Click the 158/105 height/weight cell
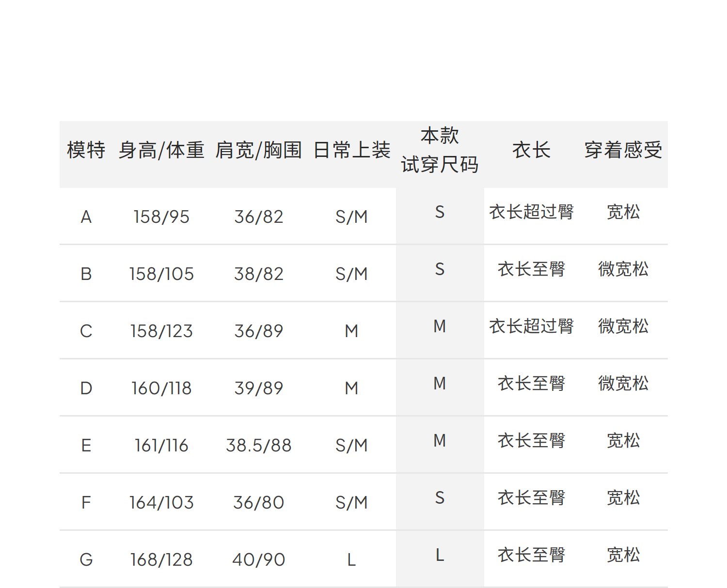Image resolution: width=727 pixels, height=588 pixels. [x=161, y=274]
